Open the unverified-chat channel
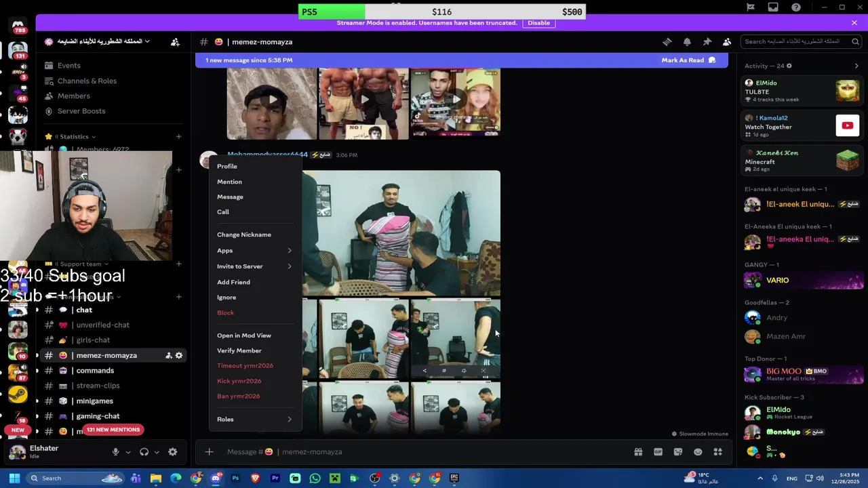Viewport: 868px width, 488px height. click(102, 325)
